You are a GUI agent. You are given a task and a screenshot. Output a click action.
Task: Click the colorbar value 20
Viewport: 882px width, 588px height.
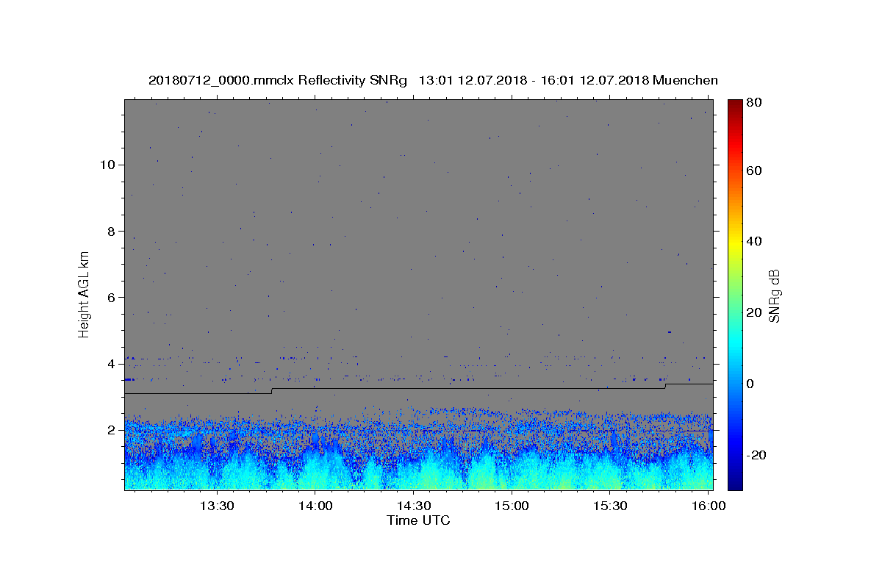pyautogui.click(x=754, y=312)
